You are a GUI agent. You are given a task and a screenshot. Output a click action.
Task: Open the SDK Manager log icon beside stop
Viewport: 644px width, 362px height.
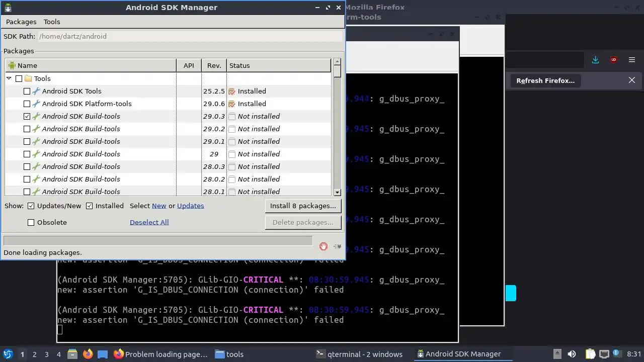coord(337,246)
